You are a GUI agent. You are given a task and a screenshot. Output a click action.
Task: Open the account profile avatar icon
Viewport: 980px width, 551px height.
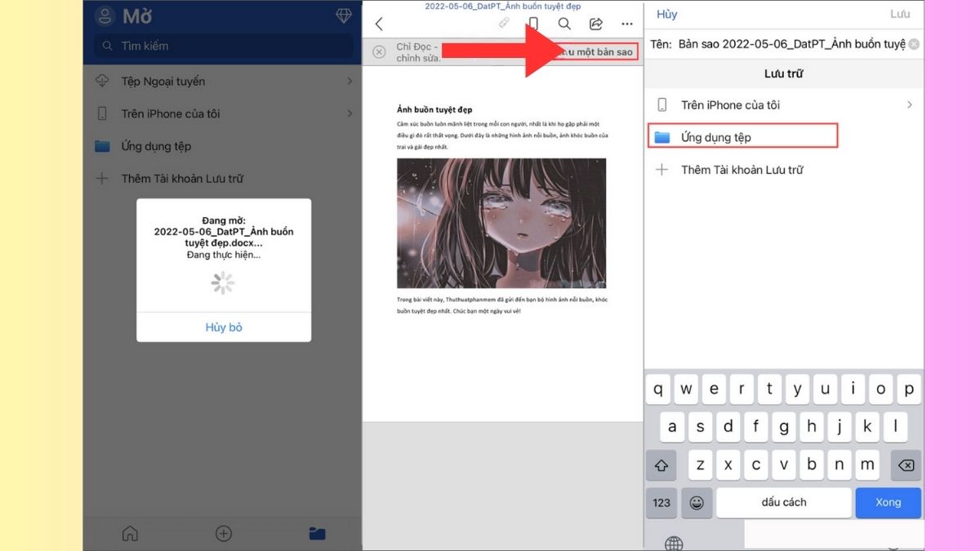coord(105,16)
